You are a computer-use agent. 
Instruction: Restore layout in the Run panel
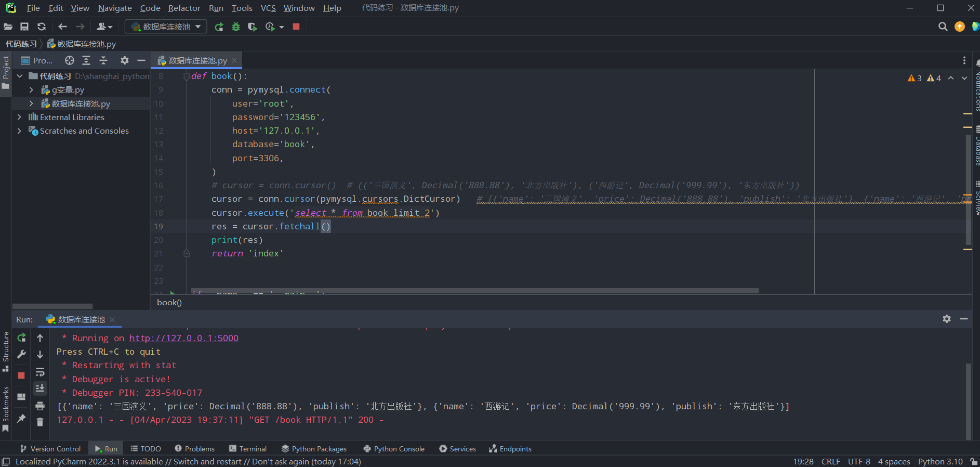click(x=21, y=396)
